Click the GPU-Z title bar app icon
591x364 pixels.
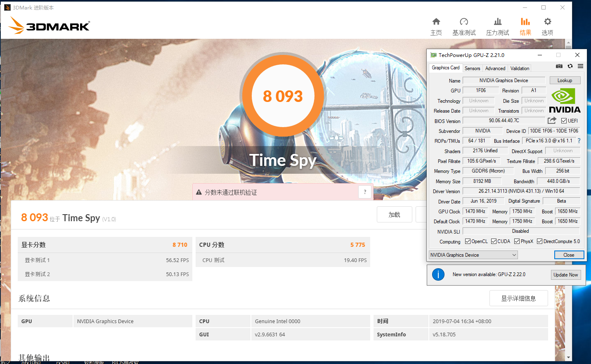coord(433,55)
